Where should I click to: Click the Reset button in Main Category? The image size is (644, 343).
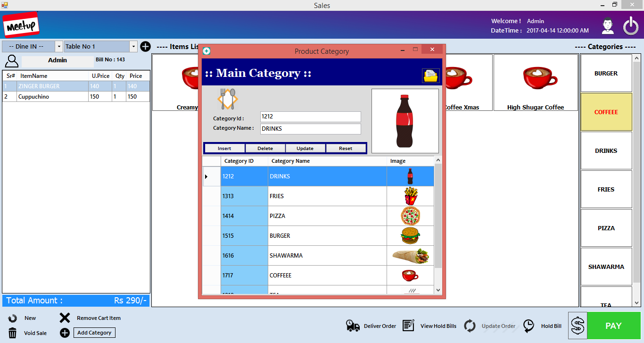click(346, 148)
